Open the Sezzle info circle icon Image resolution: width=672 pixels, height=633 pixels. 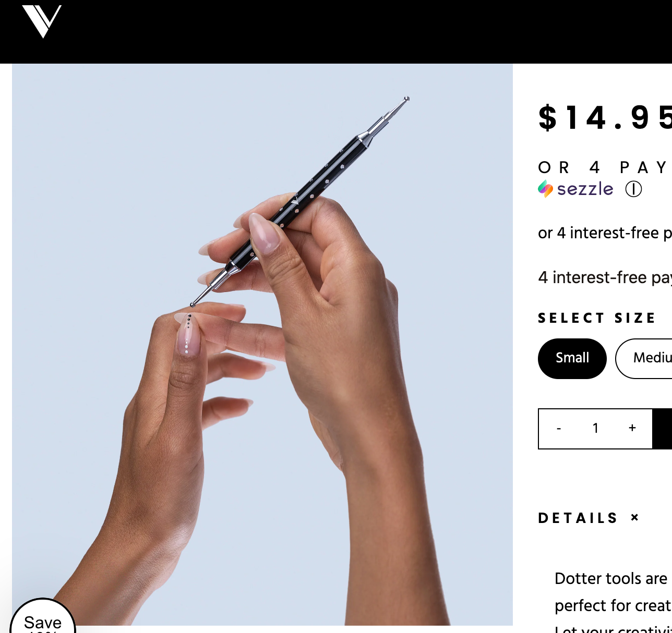pos(633,189)
